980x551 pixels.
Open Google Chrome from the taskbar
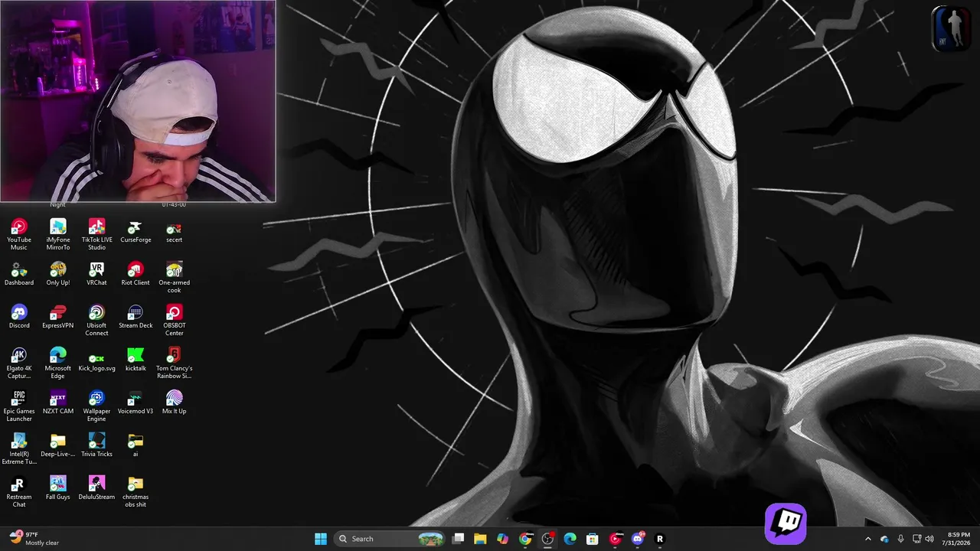[x=525, y=539]
